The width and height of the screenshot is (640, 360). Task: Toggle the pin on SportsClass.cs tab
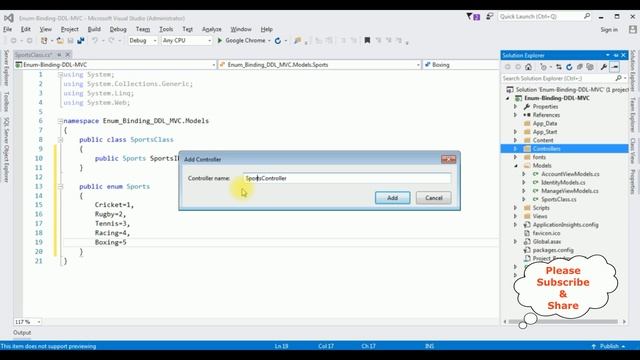[x=59, y=55]
